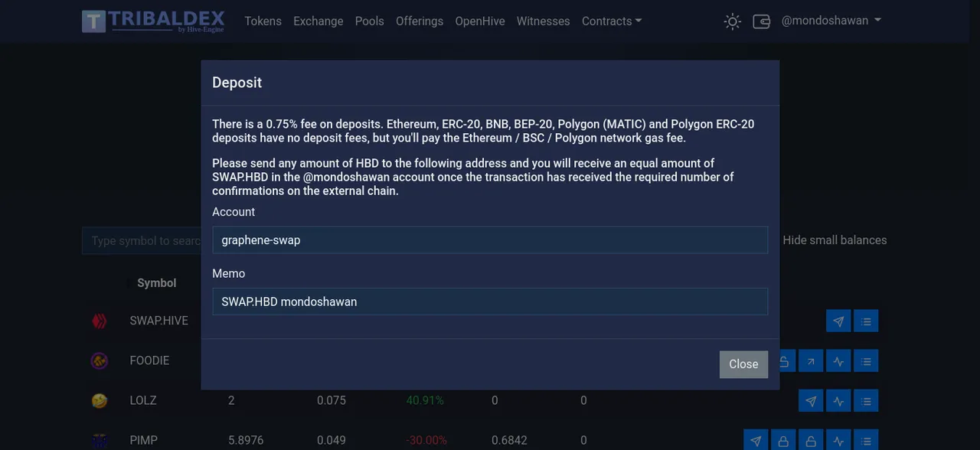Open the Pools page
Screen dimensions: 980x450
369,21
